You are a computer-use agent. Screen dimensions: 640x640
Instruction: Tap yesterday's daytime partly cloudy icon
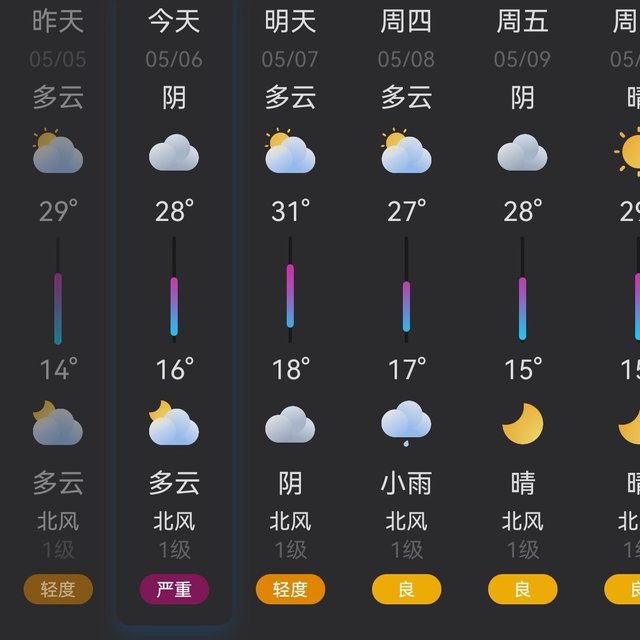point(58,151)
